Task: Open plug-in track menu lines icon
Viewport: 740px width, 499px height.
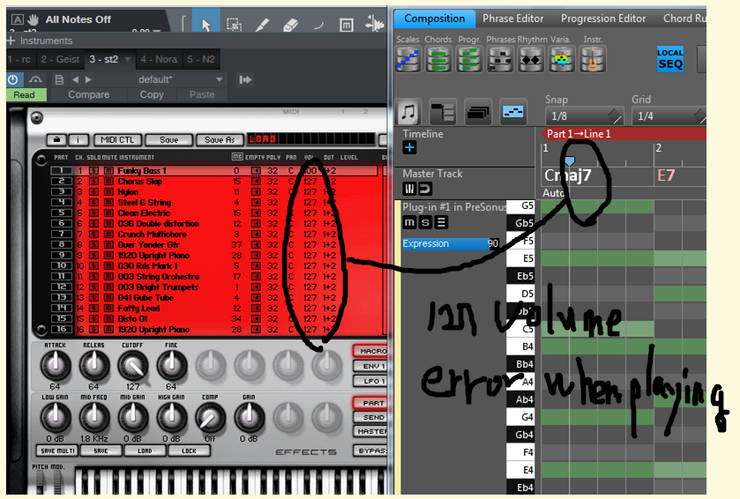Action: [x=441, y=222]
